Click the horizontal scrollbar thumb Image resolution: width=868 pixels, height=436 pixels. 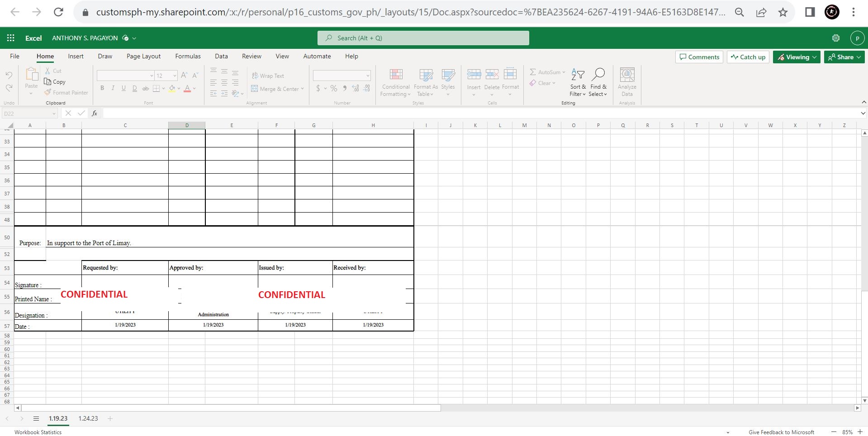[x=231, y=408]
